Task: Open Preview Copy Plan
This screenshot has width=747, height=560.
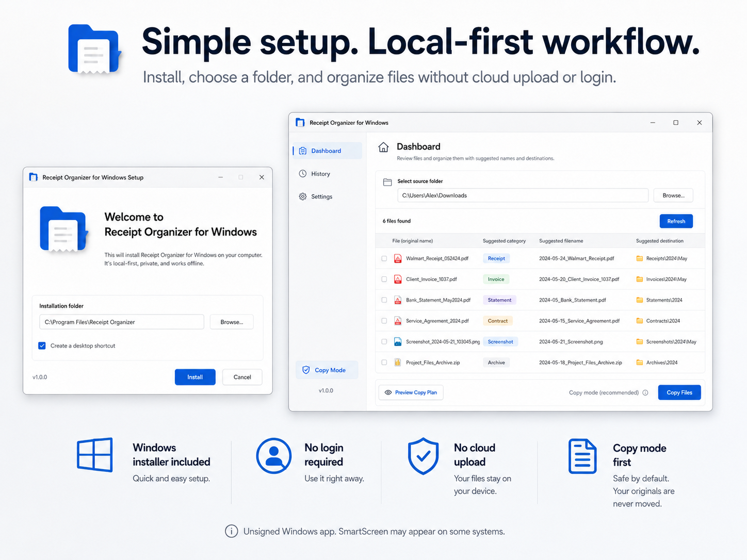Action: pyautogui.click(x=411, y=392)
